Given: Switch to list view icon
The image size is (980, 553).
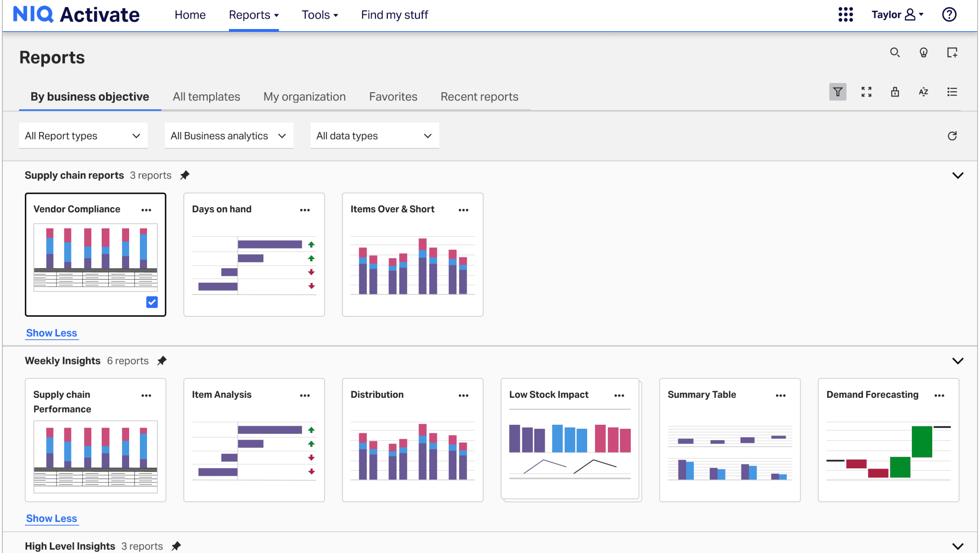Looking at the screenshot, I should pyautogui.click(x=952, y=92).
